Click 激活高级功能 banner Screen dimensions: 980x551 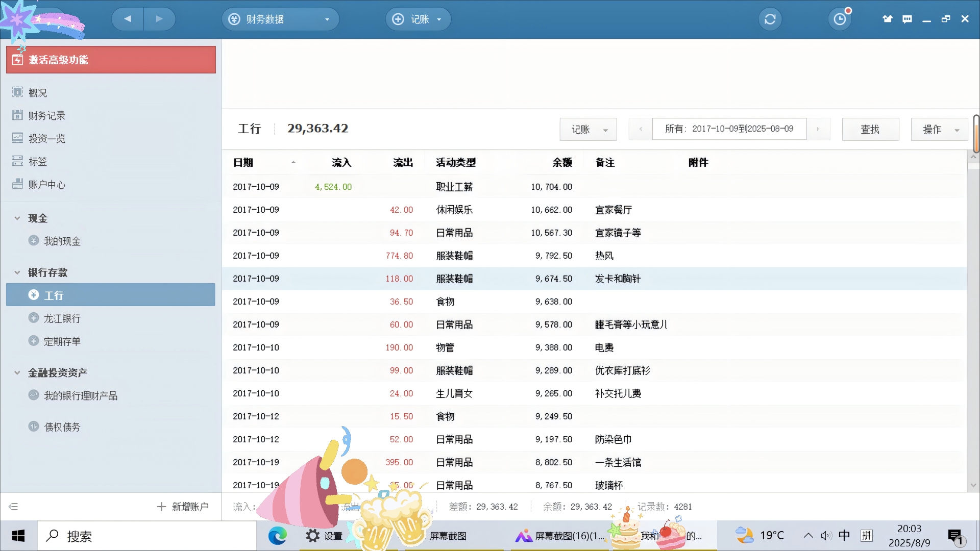click(111, 60)
